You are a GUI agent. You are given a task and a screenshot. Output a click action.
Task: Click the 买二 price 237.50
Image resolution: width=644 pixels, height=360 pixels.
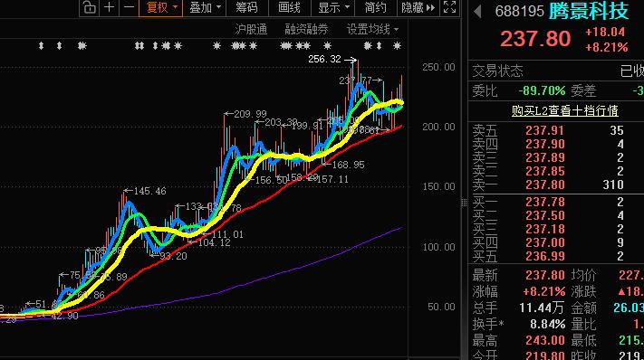tap(544, 215)
